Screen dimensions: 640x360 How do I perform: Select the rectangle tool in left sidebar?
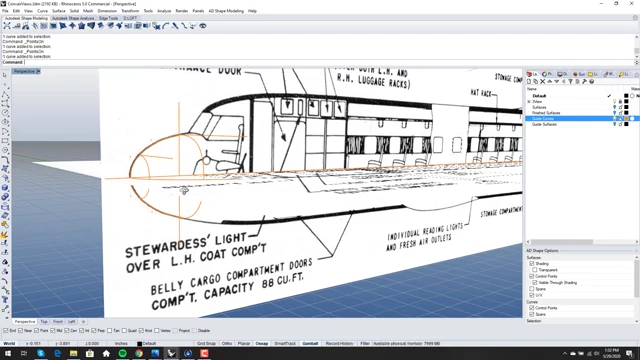(5, 141)
